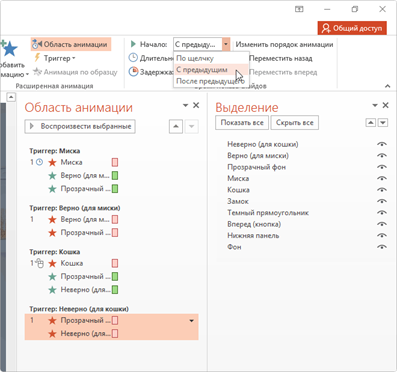
Task: Click the Add Animation star icon
Action: [x=10, y=49]
